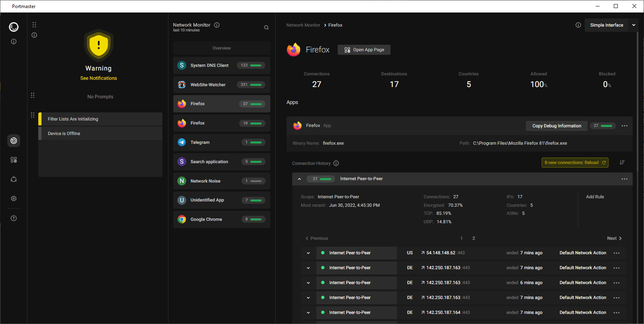Screen dimensions: 644x324
Task: Click the Open App Page button
Action: click(x=364, y=50)
